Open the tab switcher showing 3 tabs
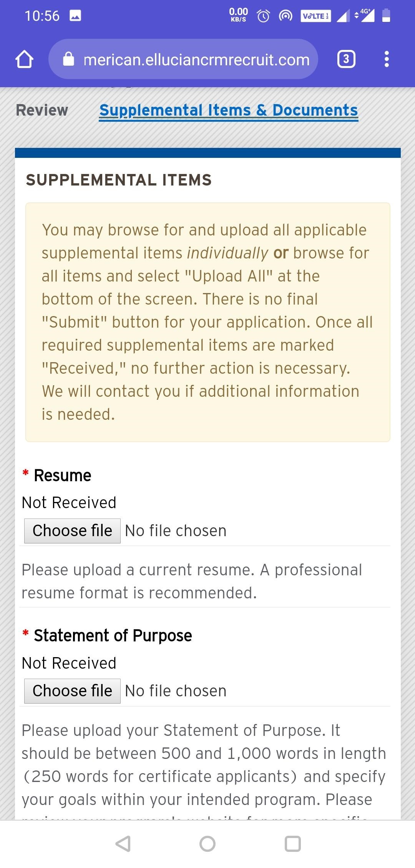Viewport: 415px width, 868px height. [346, 59]
